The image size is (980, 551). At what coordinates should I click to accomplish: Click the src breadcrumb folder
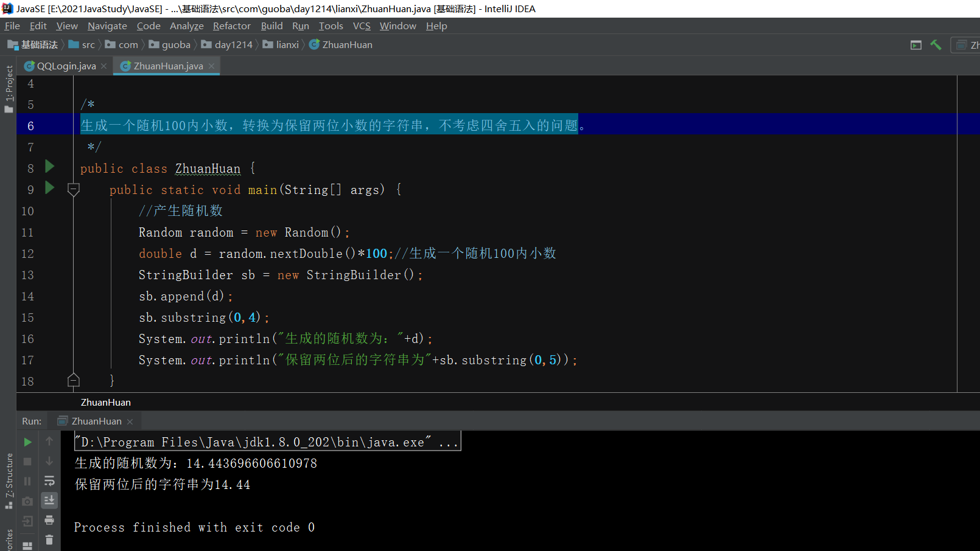point(82,44)
